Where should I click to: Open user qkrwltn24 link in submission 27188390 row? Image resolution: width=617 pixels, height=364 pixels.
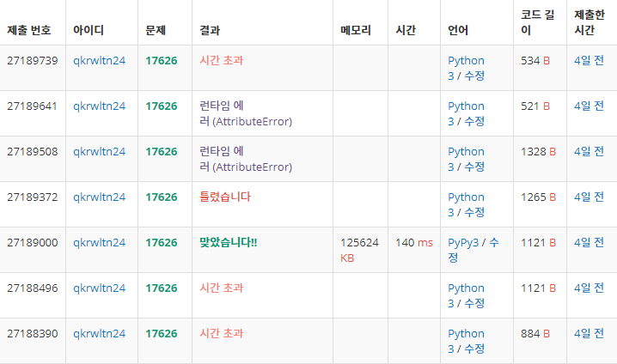coord(99,334)
